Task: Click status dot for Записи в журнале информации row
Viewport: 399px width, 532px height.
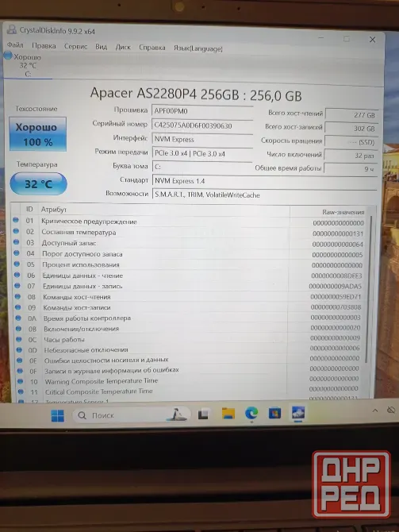Action: [21, 371]
